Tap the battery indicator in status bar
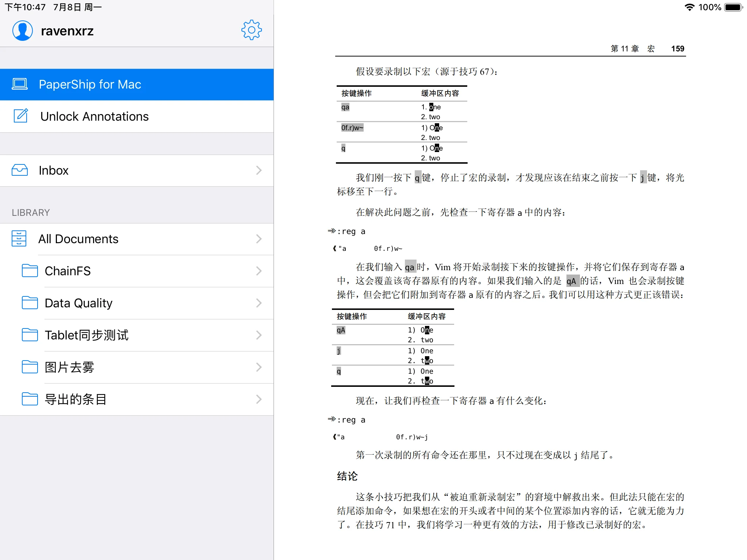This screenshot has height=560, width=747. (x=734, y=7)
